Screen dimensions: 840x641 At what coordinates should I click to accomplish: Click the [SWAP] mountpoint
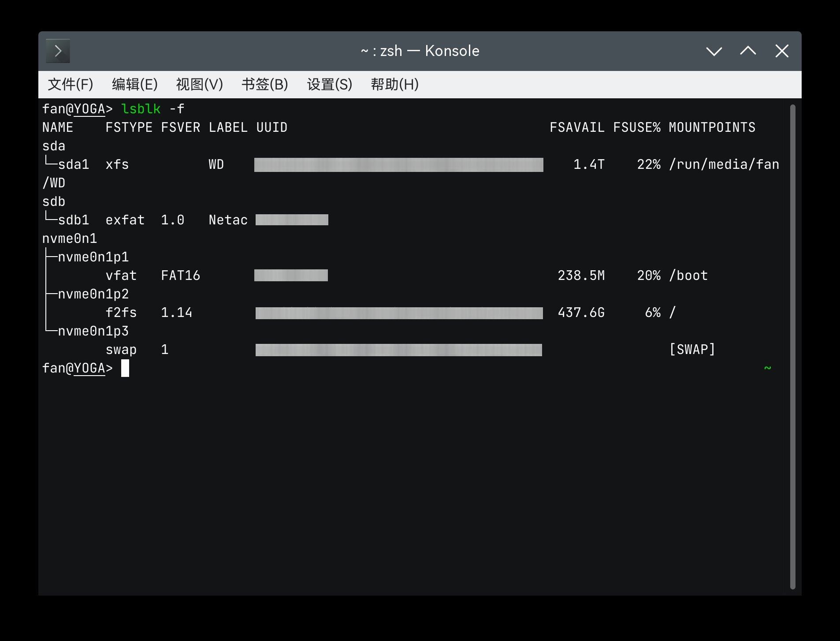pos(692,350)
